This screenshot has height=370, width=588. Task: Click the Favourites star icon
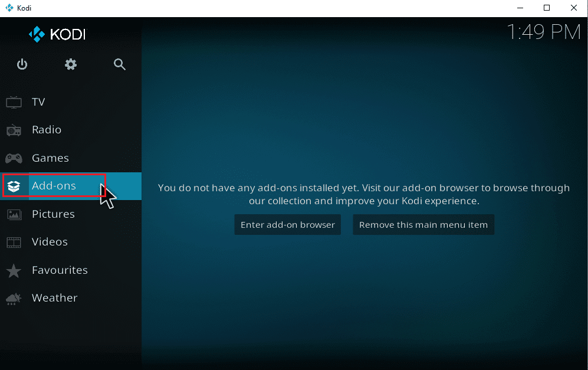tap(14, 270)
